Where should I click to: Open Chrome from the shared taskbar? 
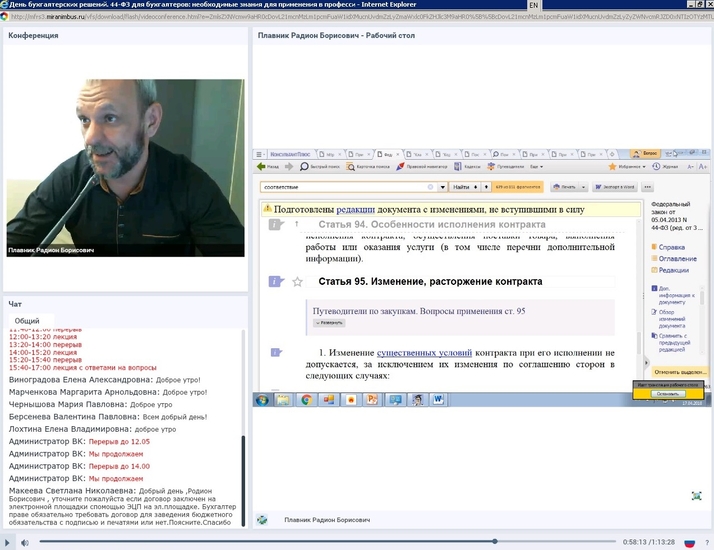click(306, 400)
